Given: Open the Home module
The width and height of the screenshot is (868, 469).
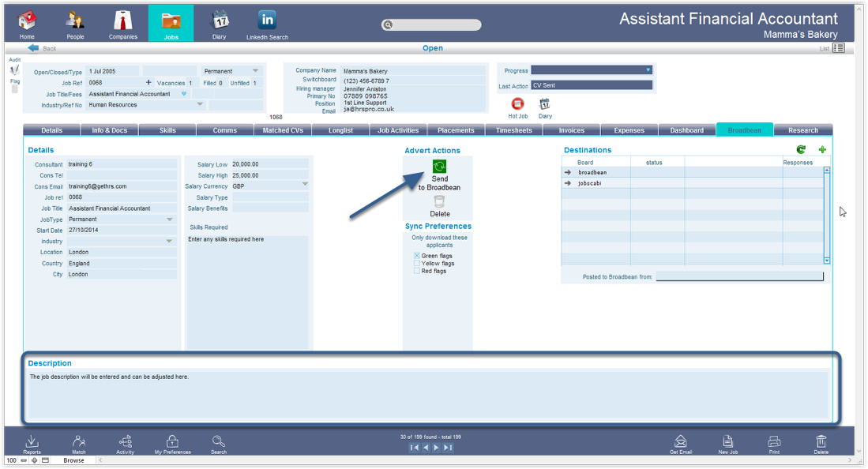Looking at the screenshot, I should pos(27,24).
